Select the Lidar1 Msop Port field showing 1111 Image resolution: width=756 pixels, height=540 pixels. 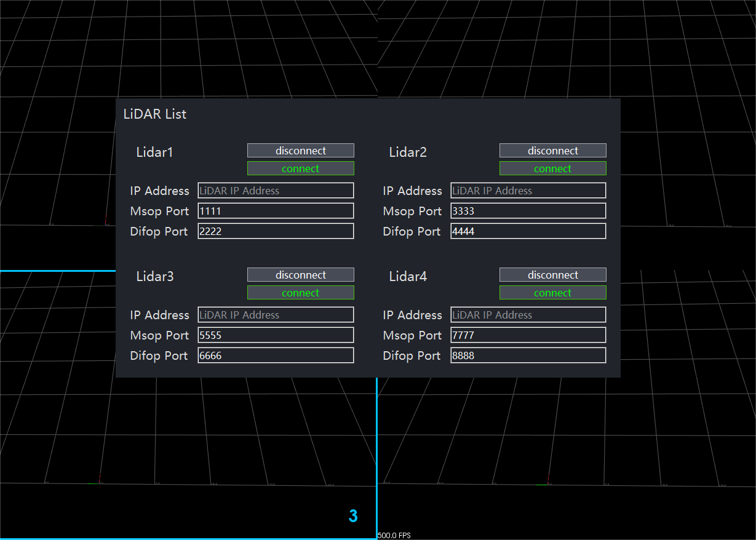coord(276,211)
